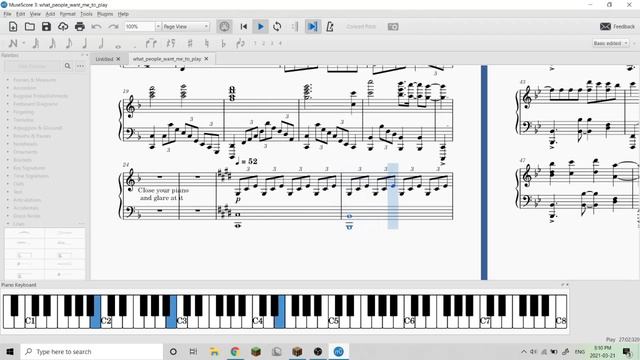Expand the Articulations palette
640x360 pixels.
coord(27,200)
